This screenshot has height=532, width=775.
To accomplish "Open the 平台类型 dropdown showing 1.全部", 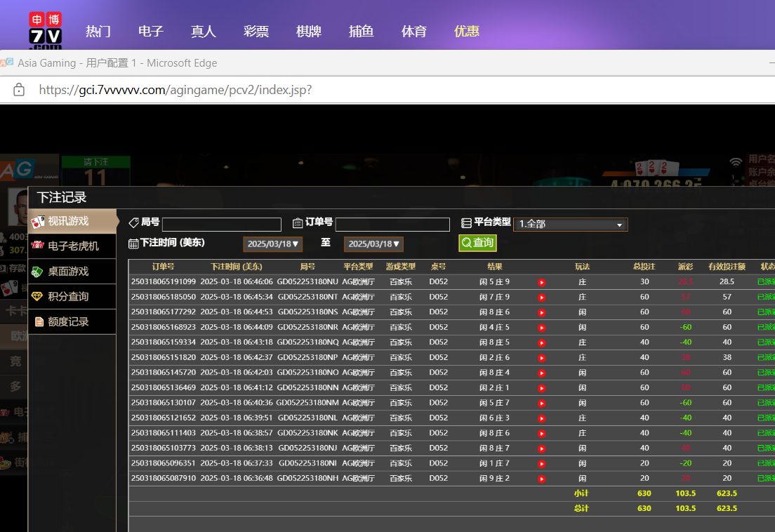I will (x=570, y=225).
